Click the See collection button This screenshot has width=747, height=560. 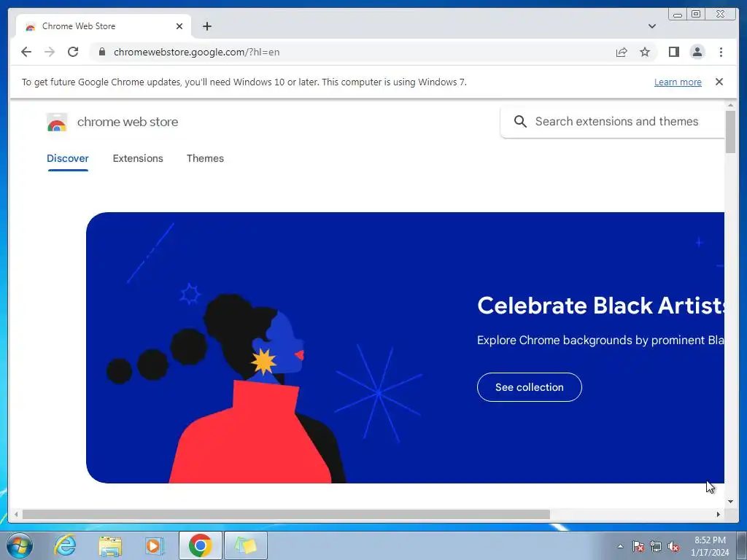pos(530,387)
